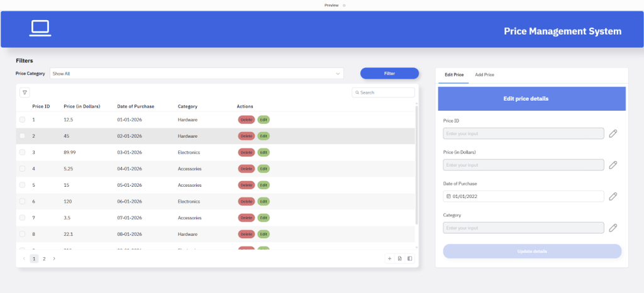Edit the row dated 08-01-2026
Viewport: 644px width, 293px height.
coord(264,234)
